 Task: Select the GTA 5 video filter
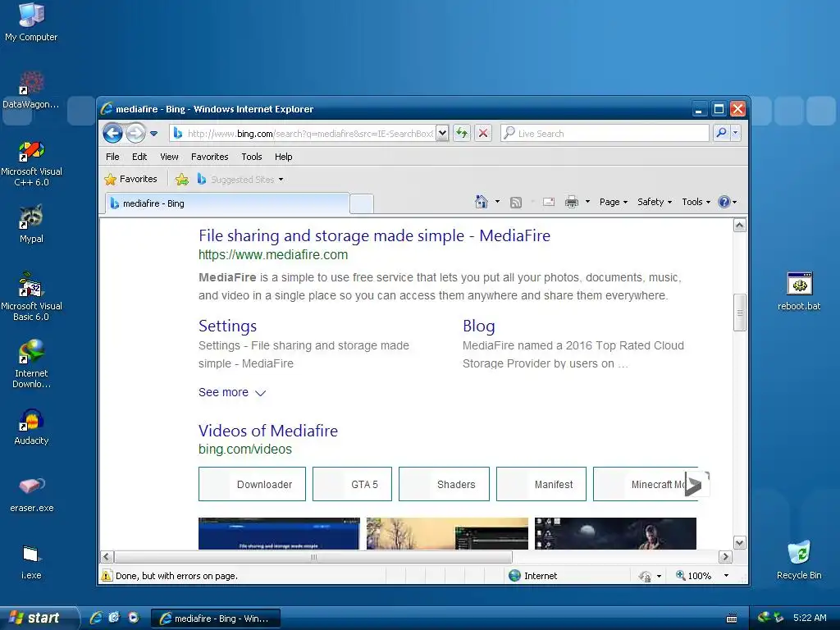352,484
